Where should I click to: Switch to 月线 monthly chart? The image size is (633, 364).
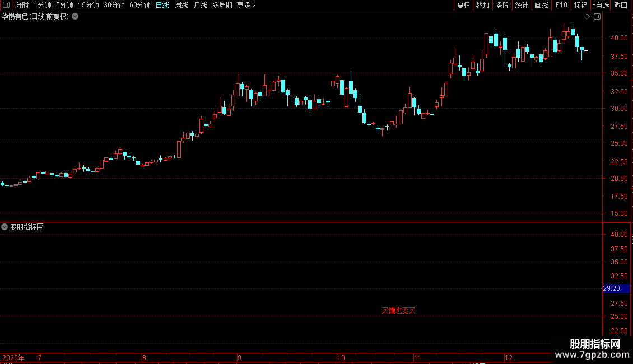click(x=200, y=5)
